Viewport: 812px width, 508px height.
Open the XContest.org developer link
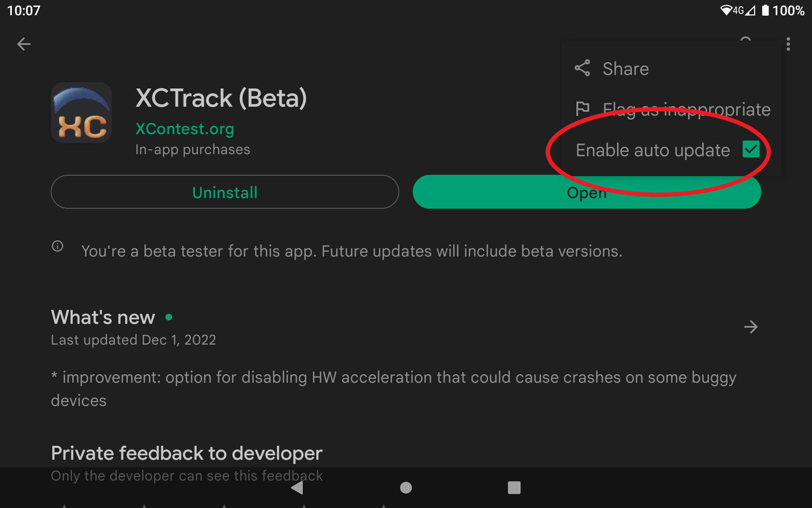point(184,129)
